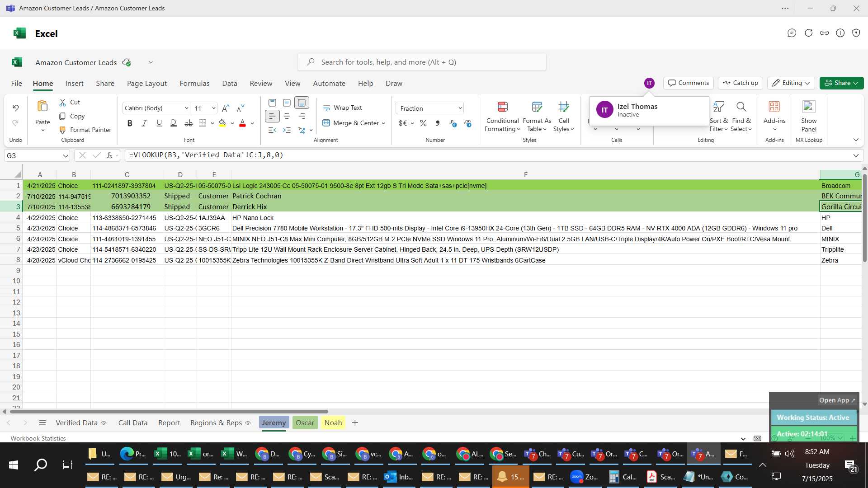
Task: Toggle Italic formatting
Action: (x=144, y=123)
